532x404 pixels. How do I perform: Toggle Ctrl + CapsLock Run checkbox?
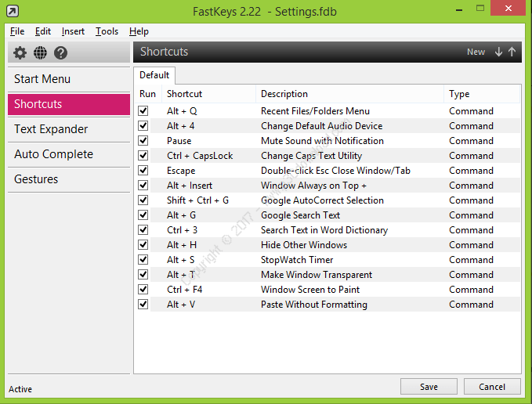(143, 155)
